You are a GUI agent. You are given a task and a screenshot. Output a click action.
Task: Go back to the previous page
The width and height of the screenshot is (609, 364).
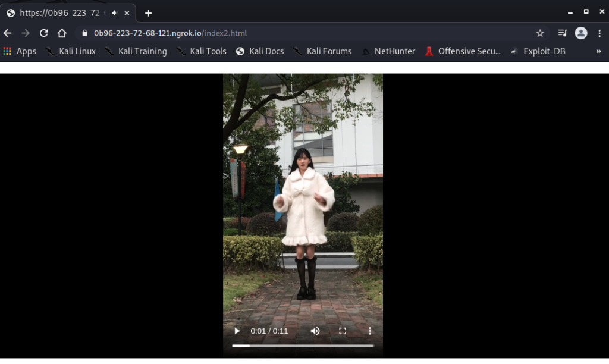click(7, 33)
